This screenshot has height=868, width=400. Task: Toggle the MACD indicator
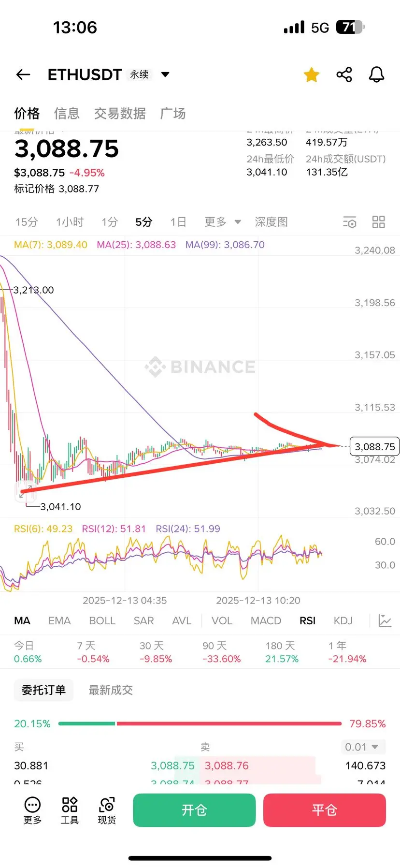pyautogui.click(x=266, y=620)
